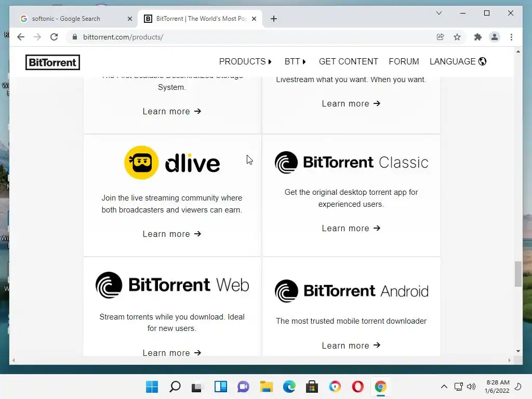This screenshot has width=532, height=399.
Task: Open File Explorer from taskbar
Action: [x=267, y=387]
